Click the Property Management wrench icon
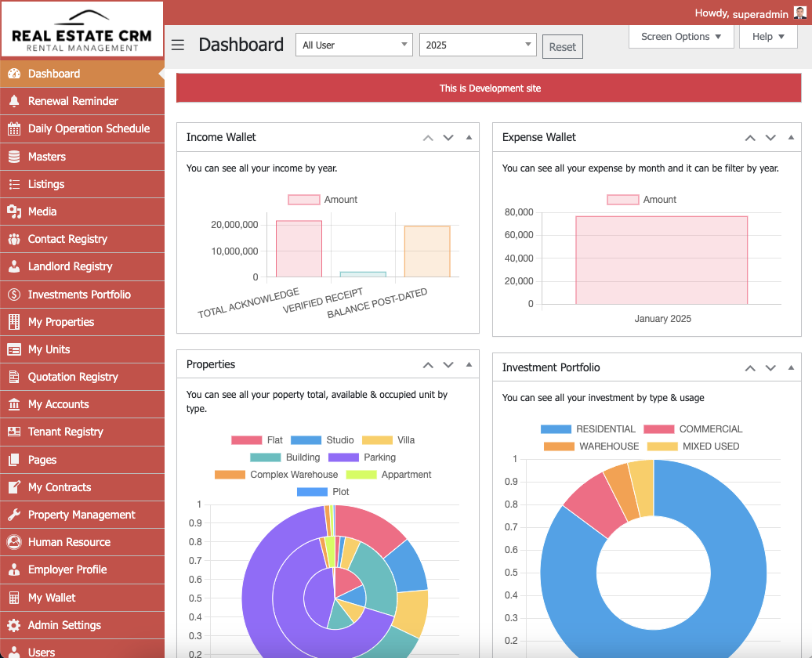Viewport: 812px width, 658px height. click(x=14, y=515)
